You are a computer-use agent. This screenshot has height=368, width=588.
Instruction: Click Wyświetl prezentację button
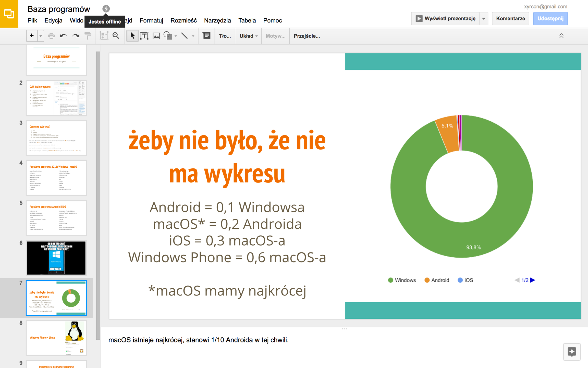point(445,19)
